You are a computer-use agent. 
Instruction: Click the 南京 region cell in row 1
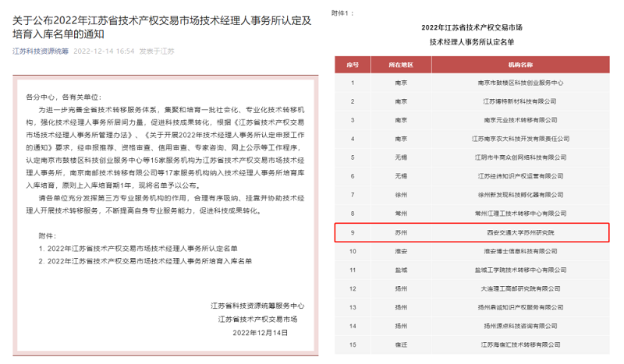(401, 83)
